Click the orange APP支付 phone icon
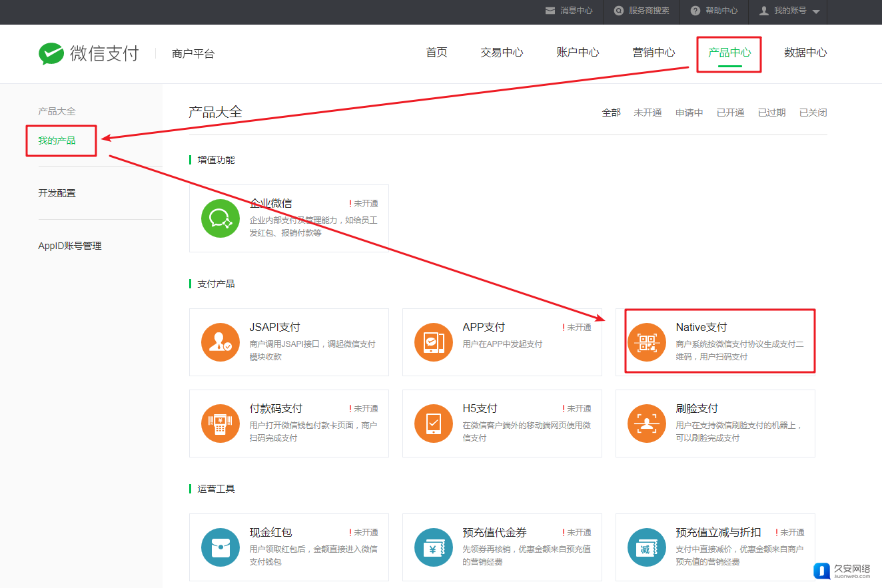This screenshot has width=882, height=588. click(x=434, y=342)
